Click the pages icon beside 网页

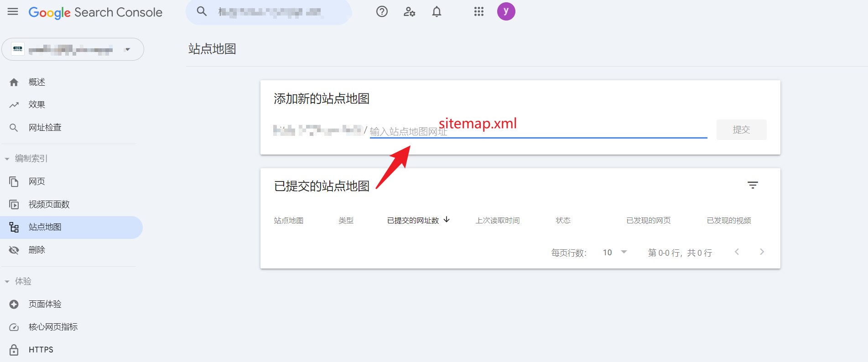click(x=14, y=181)
